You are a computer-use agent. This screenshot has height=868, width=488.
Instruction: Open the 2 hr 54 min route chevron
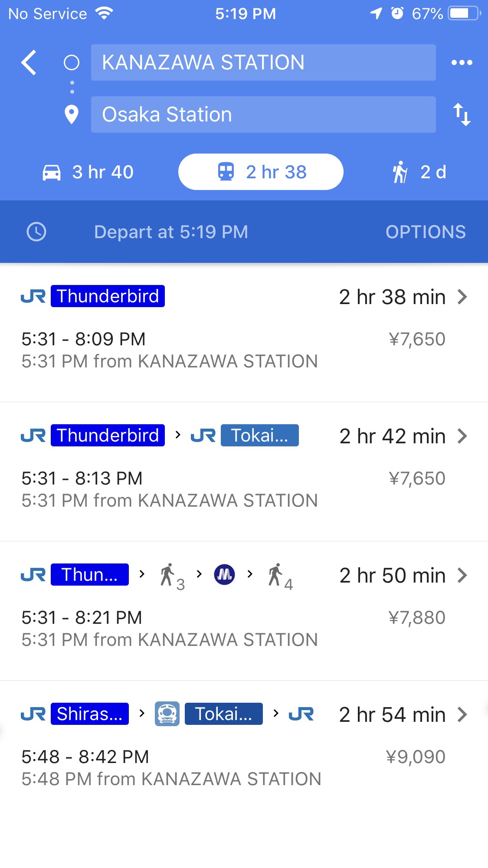click(x=462, y=714)
